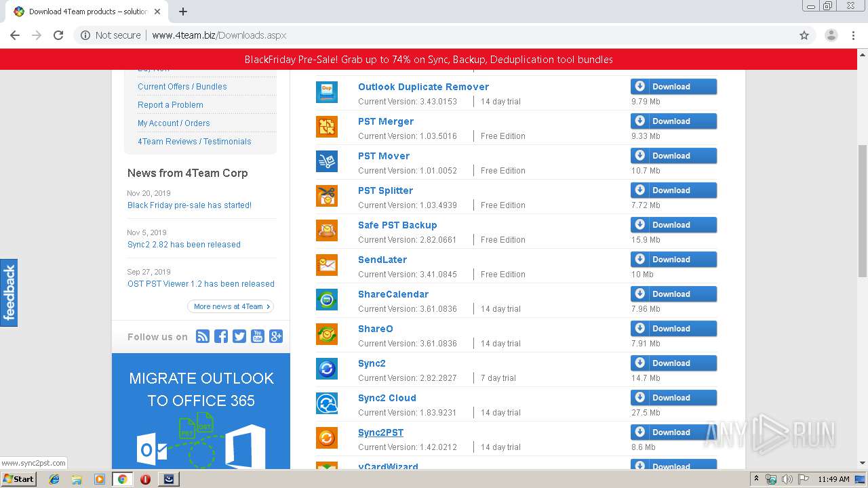This screenshot has width=868, height=488.
Task: Click the Sync2 product icon
Action: point(327,369)
